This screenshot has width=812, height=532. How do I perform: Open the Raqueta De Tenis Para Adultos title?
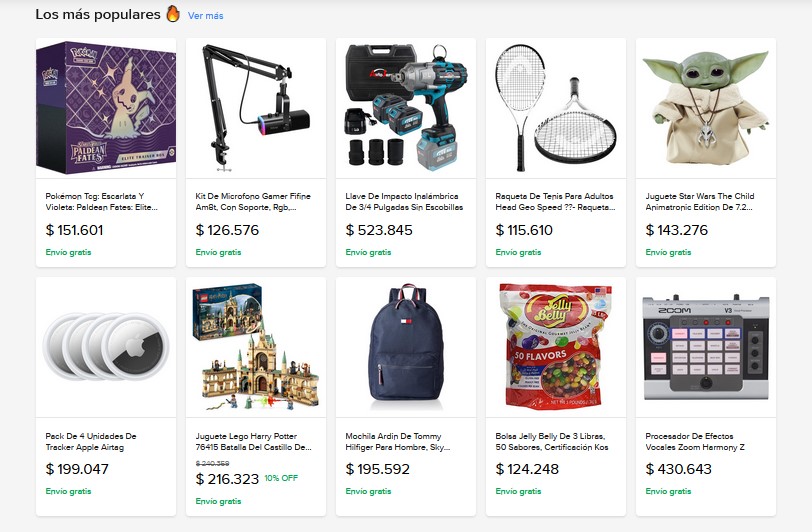pyautogui.click(x=555, y=202)
